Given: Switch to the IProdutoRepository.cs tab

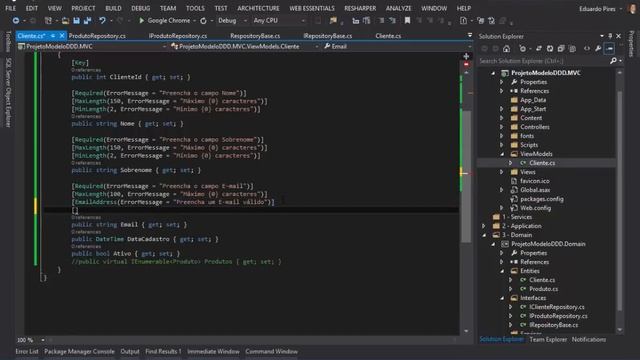Looking at the screenshot, I should [x=178, y=36].
